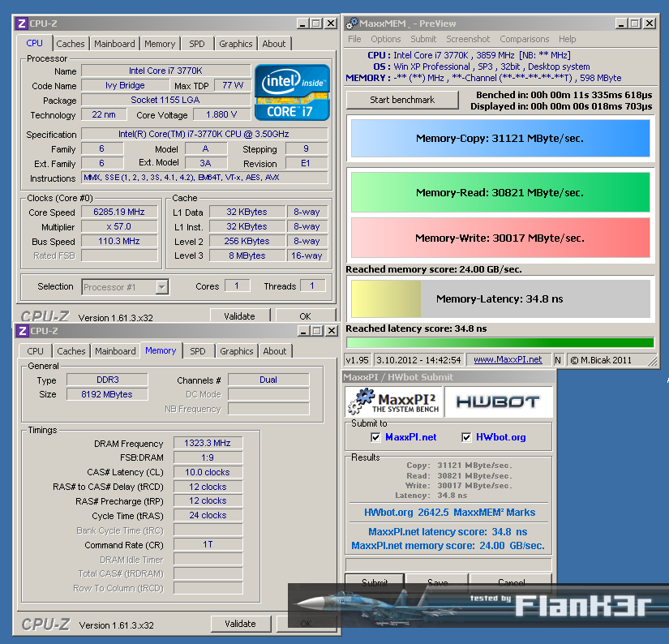Click Submit button in HWbot Submit dialog

point(375,582)
